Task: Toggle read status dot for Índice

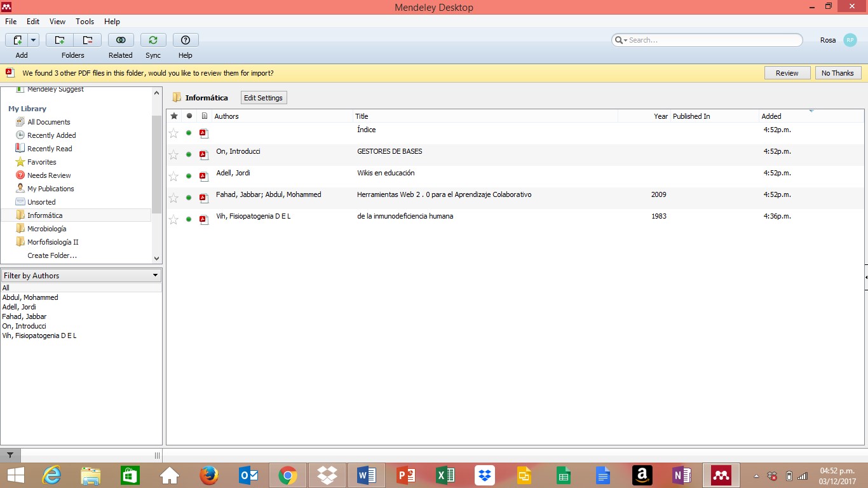Action: (189, 133)
